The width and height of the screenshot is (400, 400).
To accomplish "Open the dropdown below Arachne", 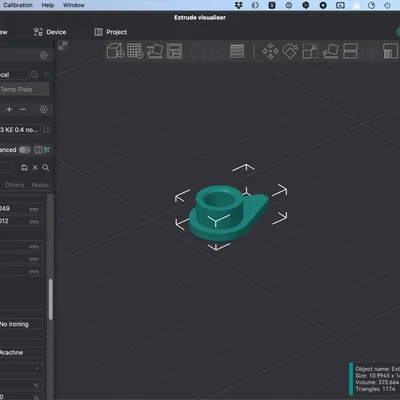I will [21, 368].
